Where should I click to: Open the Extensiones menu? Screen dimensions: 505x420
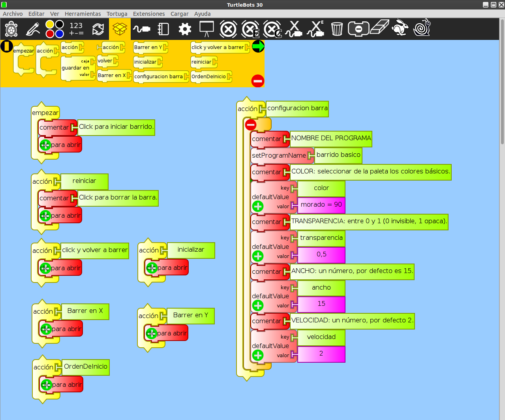tap(149, 14)
